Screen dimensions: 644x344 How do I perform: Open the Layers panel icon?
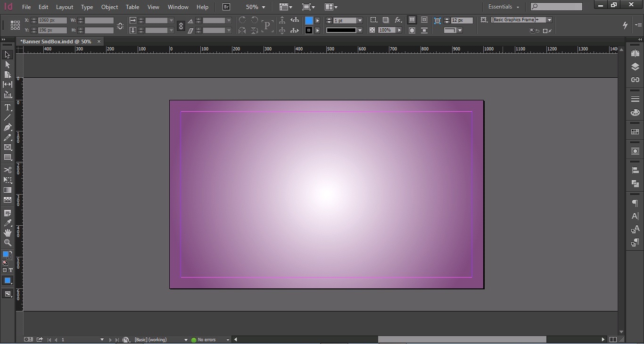pyautogui.click(x=635, y=67)
